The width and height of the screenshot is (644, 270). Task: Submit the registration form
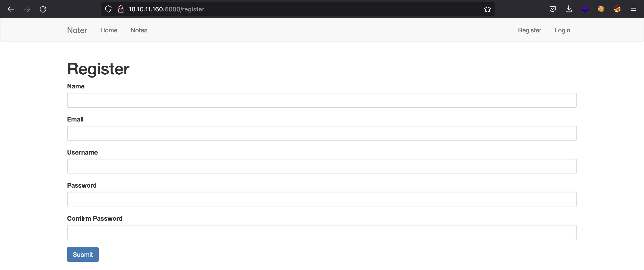83,254
